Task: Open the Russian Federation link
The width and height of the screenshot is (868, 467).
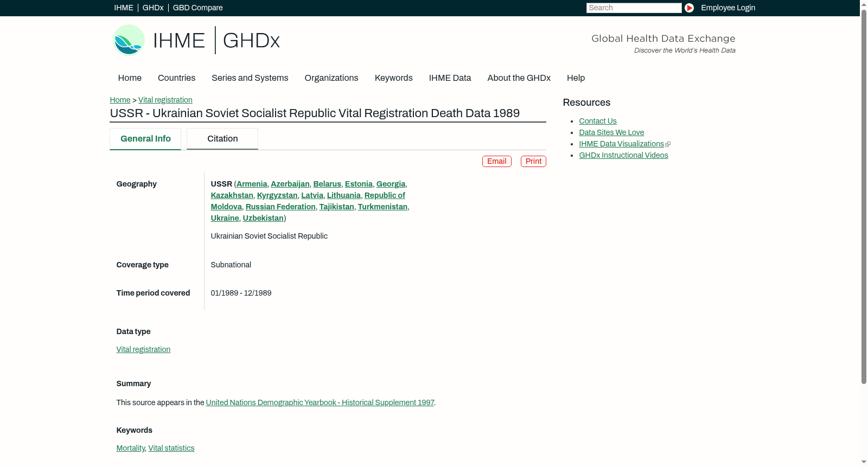Action: click(x=280, y=207)
